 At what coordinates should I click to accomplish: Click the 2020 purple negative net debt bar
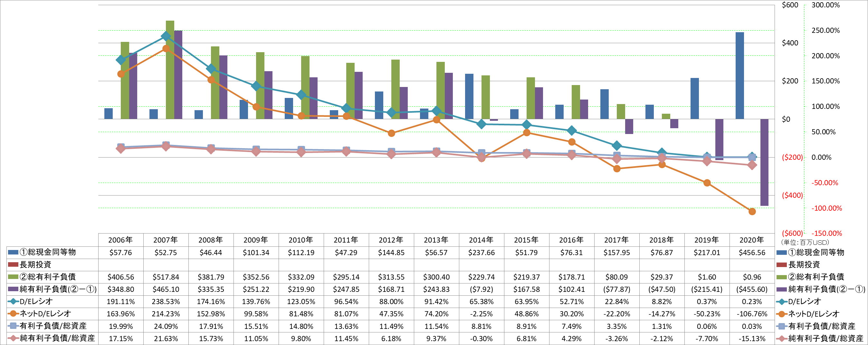point(764,162)
